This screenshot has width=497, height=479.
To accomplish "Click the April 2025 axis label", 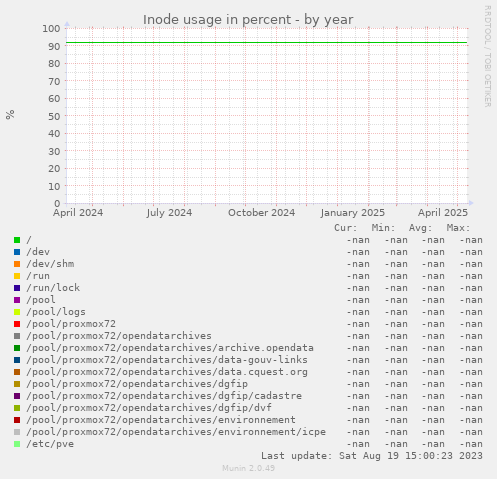I will [x=443, y=213].
